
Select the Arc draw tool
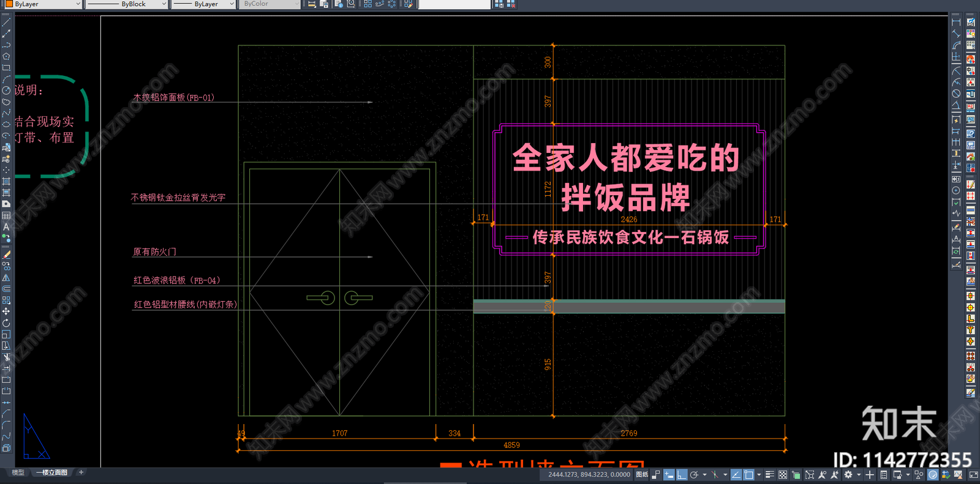pyautogui.click(x=6, y=78)
